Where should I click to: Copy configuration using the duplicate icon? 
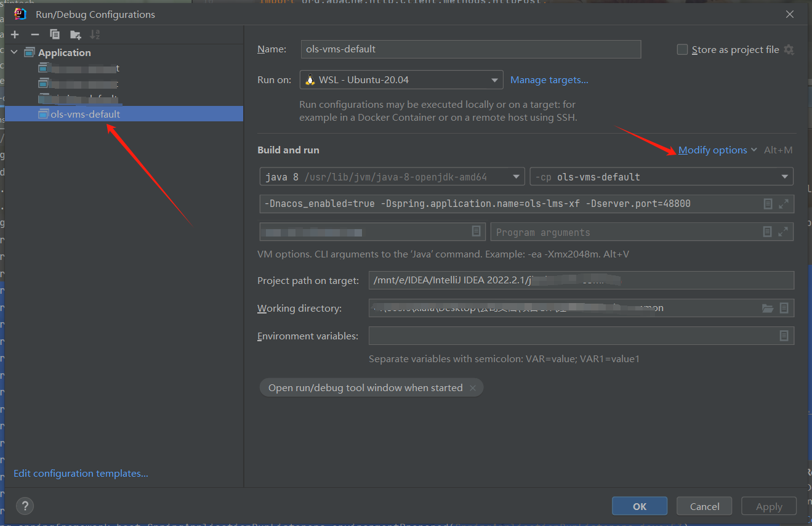(55, 34)
